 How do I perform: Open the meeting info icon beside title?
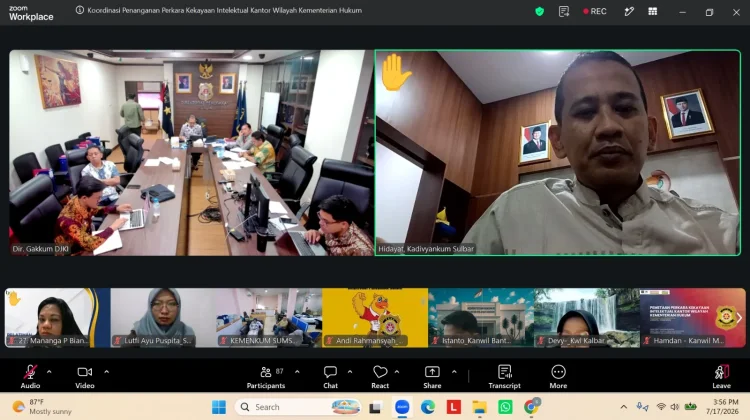click(x=80, y=10)
